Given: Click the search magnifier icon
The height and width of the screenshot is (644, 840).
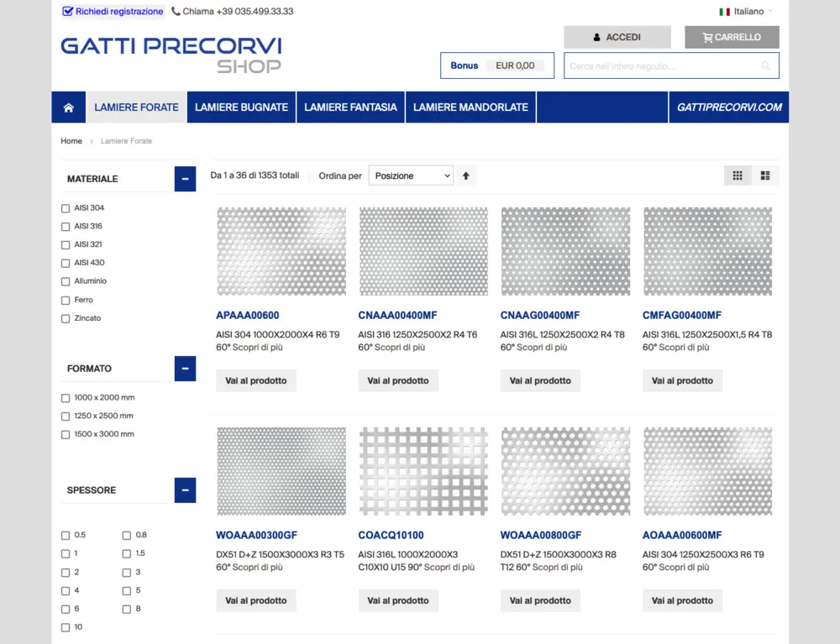Looking at the screenshot, I should coord(765,65).
